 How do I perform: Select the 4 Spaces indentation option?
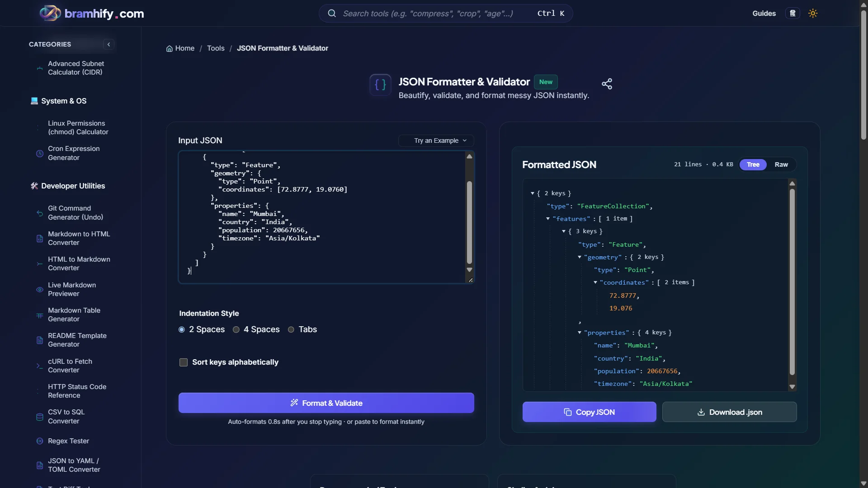(236, 329)
